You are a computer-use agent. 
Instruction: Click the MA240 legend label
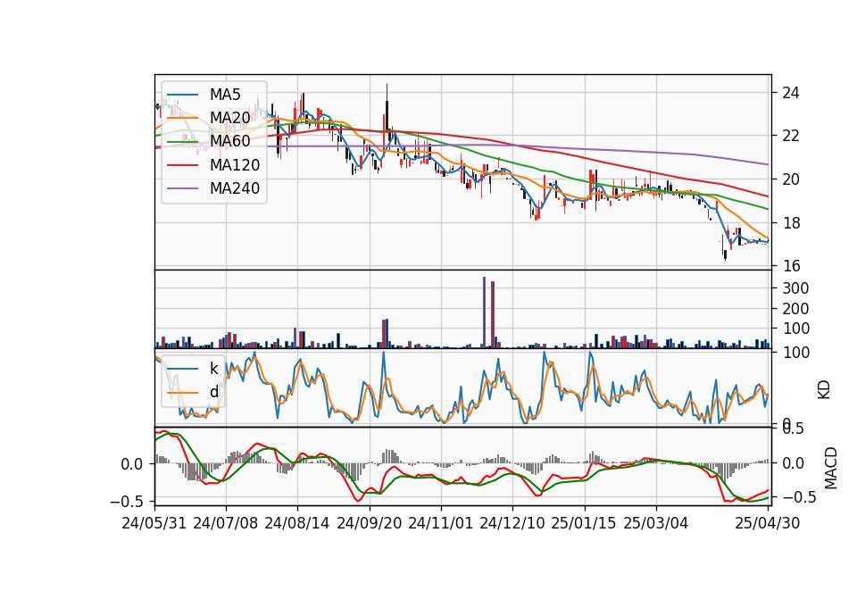(x=235, y=188)
